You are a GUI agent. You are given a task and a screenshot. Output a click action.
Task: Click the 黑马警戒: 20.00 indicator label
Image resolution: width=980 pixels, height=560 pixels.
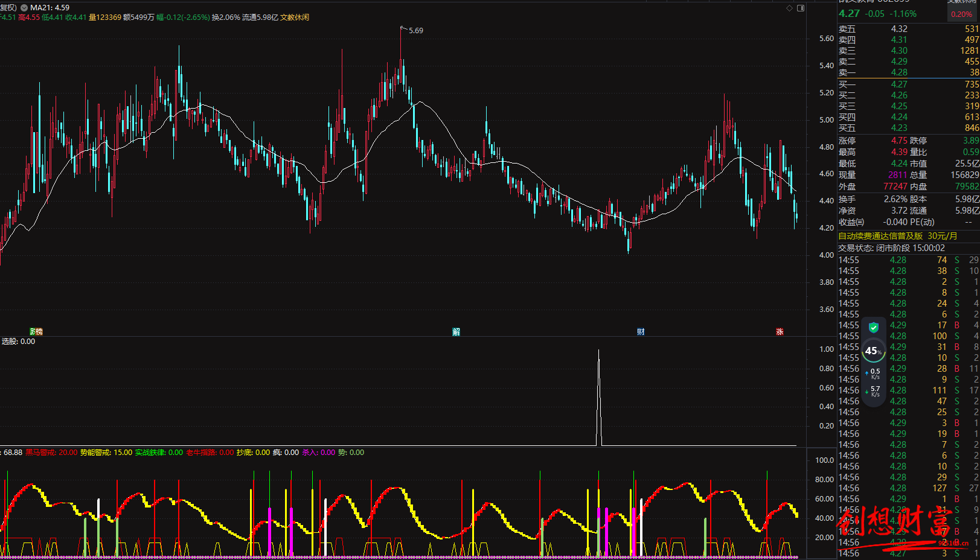coord(51,453)
